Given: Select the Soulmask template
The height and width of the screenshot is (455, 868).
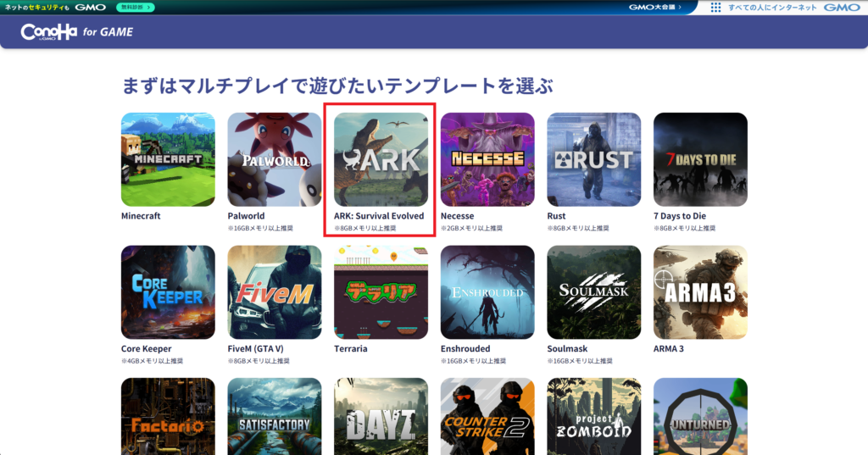Looking at the screenshot, I should click(x=593, y=291).
